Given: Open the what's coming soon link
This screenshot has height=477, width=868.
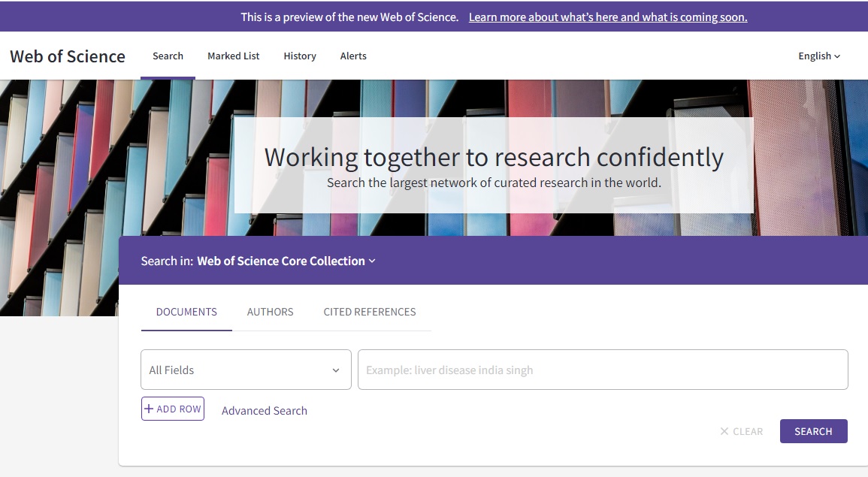Looking at the screenshot, I should [607, 17].
